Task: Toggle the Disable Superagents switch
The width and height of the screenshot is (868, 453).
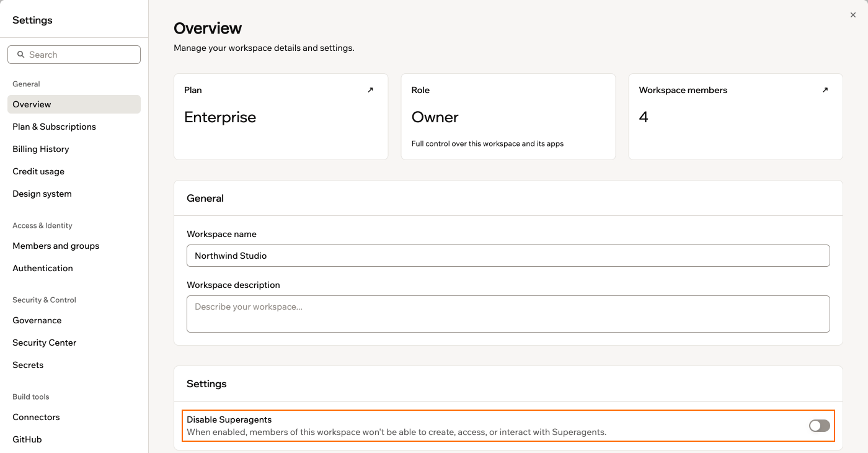Action: click(x=820, y=426)
